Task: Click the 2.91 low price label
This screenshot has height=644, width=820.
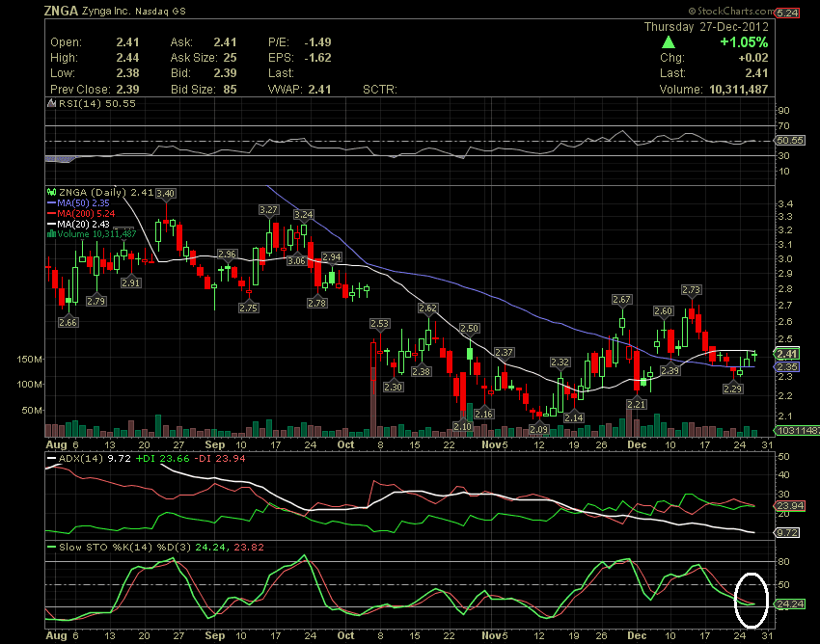Action: tap(130, 282)
